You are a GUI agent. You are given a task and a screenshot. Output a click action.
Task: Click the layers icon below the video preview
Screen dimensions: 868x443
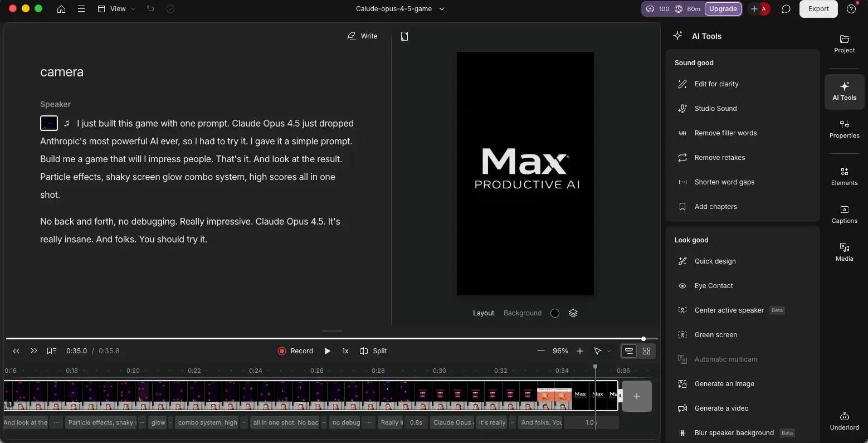573,313
